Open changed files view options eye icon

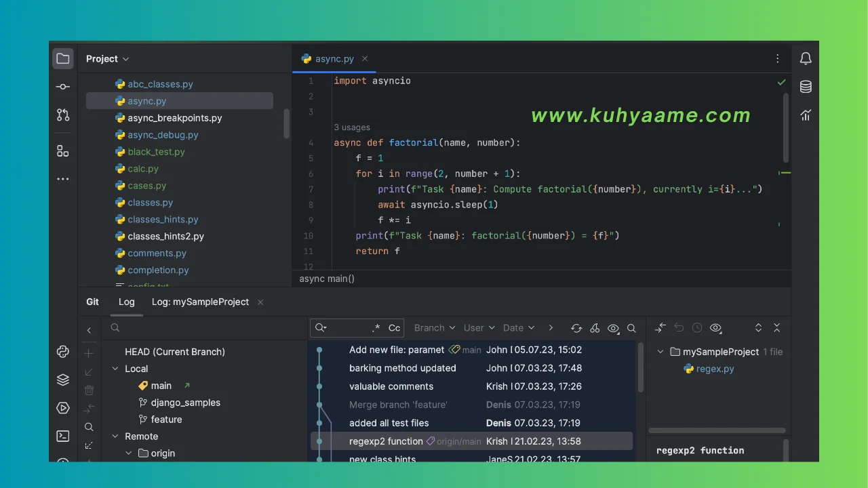click(715, 328)
